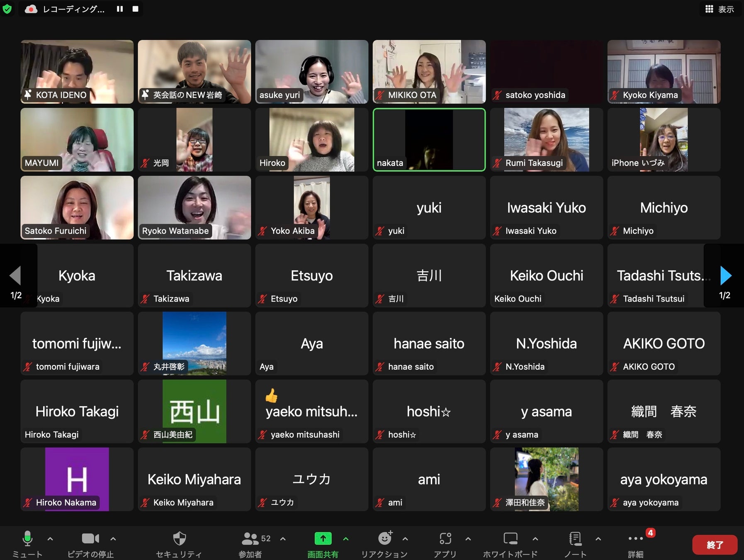This screenshot has width=744, height=560.
Task: Expand apps options arrow
Action: [468, 539]
